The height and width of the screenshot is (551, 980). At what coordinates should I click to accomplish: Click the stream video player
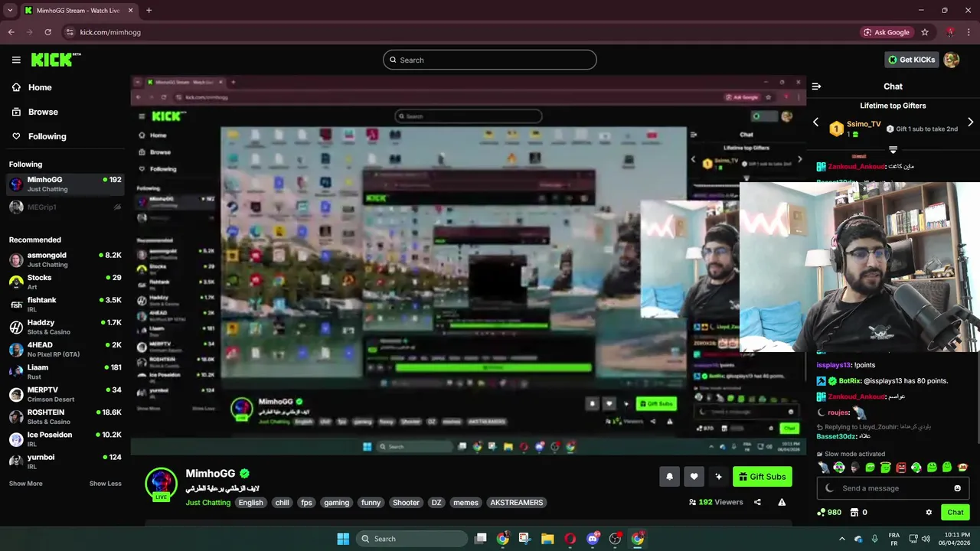click(467, 264)
